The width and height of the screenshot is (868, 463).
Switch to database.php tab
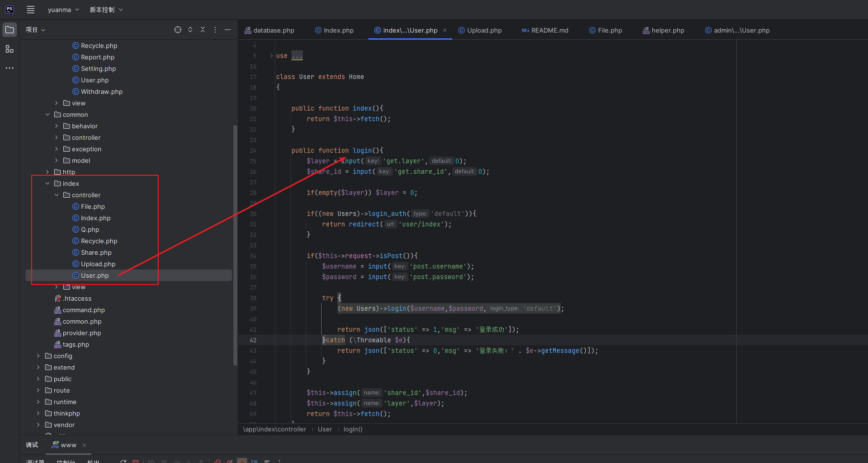(269, 30)
